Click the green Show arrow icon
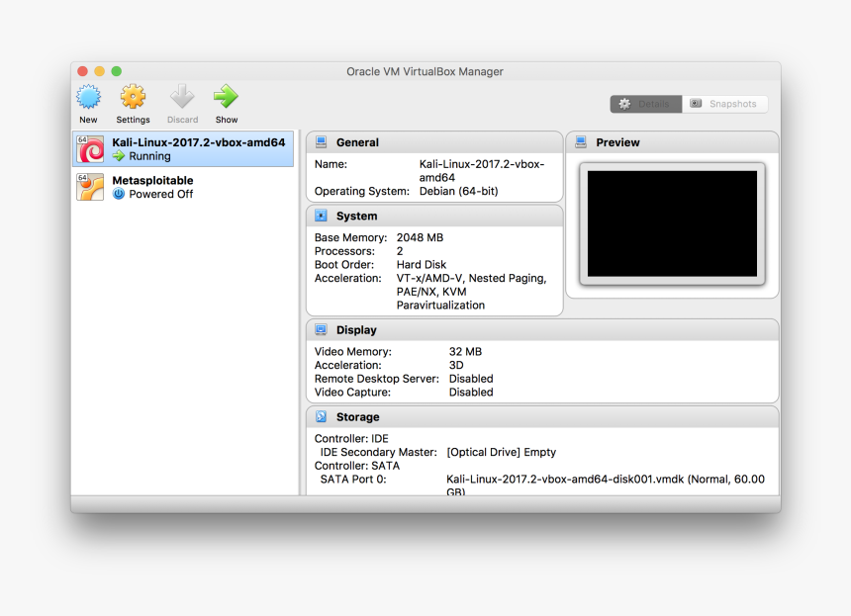Screen dimensions: 851x616 226,98
